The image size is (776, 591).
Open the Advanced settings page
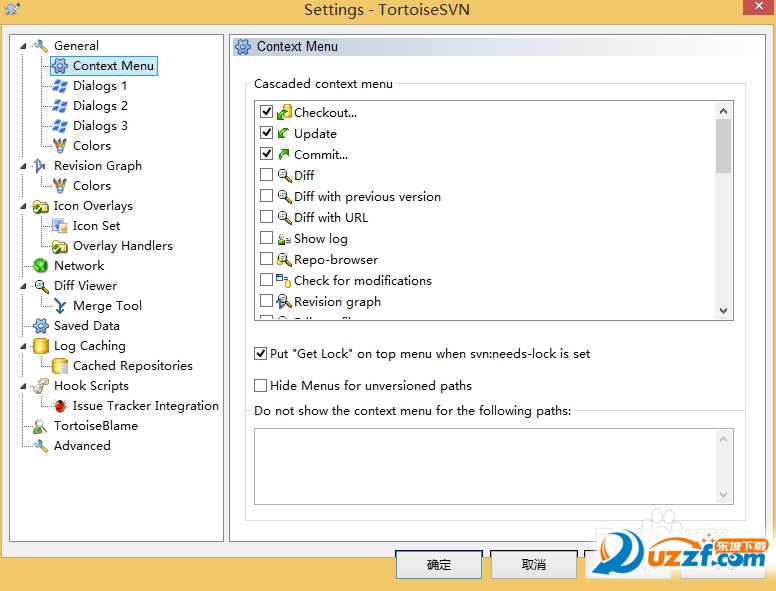coord(82,446)
